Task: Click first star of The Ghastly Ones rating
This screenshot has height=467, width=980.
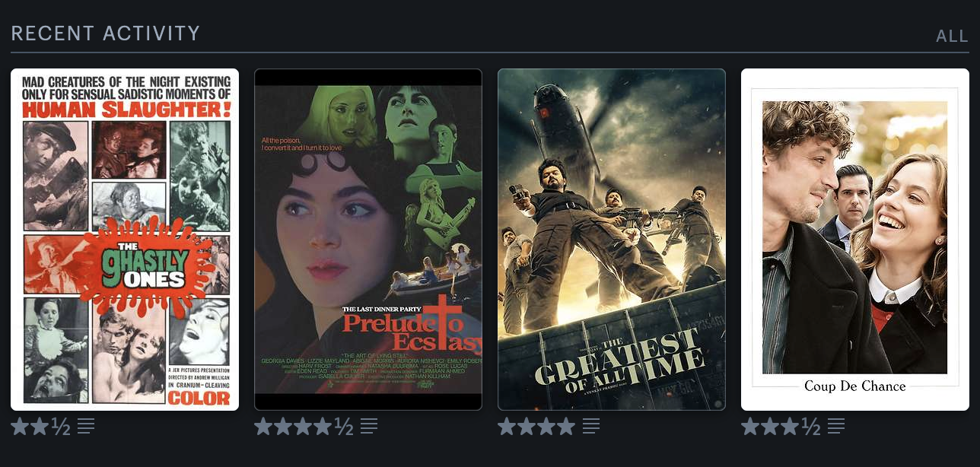Action: 21,427
